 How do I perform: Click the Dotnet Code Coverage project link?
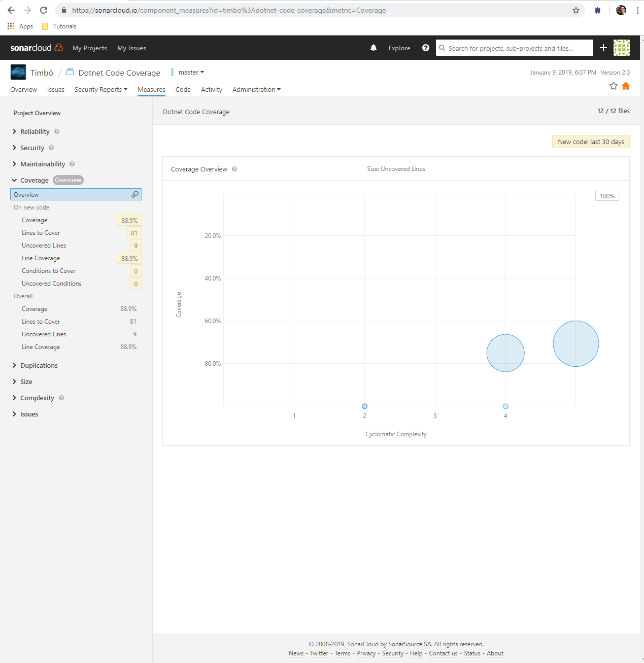(119, 73)
